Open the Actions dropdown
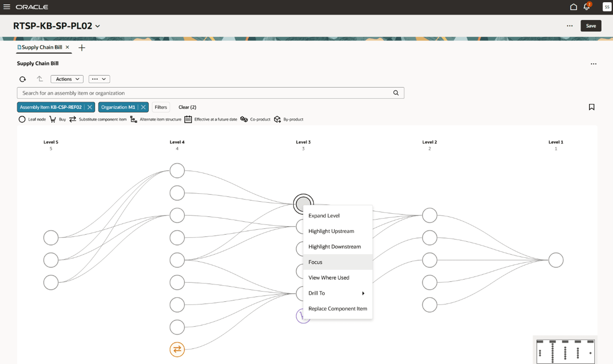This screenshot has width=613, height=364. coord(67,79)
